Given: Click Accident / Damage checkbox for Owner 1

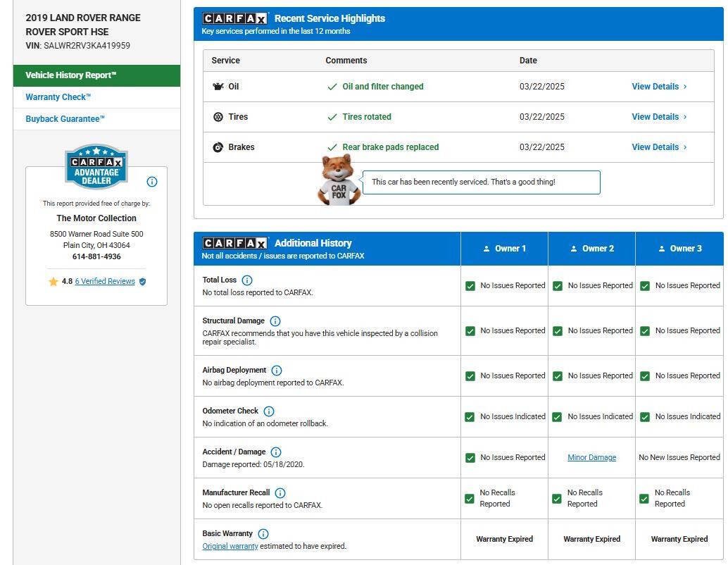Looking at the screenshot, I should (470, 458).
